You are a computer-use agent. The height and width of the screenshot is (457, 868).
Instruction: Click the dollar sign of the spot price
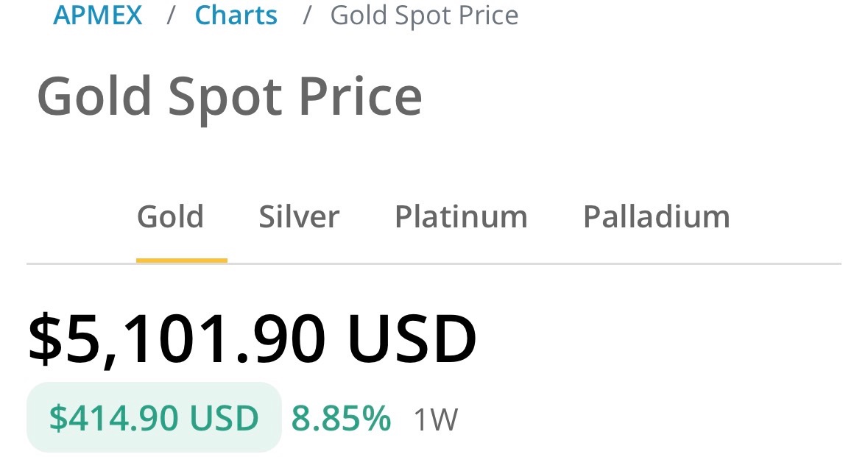point(47,340)
